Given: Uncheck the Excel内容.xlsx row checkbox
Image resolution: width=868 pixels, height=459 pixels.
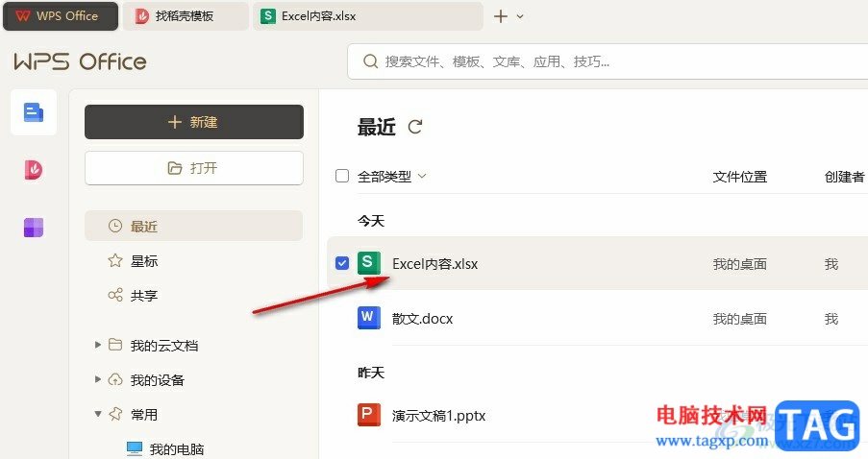Looking at the screenshot, I should point(342,263).
